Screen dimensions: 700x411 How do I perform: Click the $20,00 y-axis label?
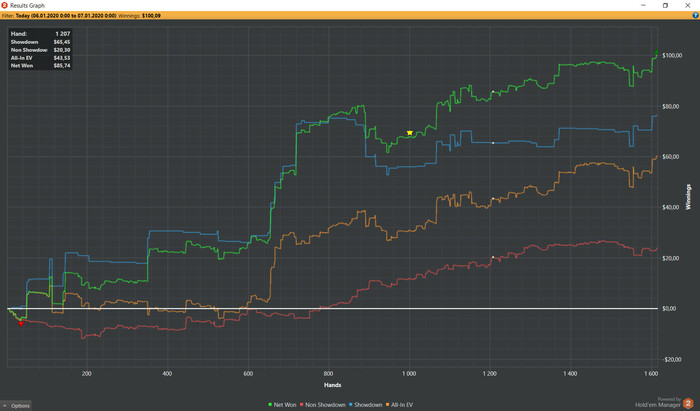point(671,258)
